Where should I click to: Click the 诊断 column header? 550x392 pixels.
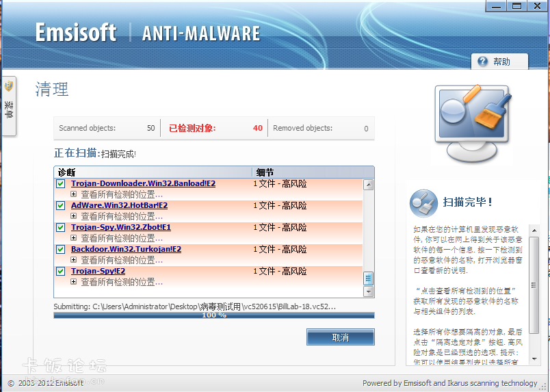pos(153,172)
